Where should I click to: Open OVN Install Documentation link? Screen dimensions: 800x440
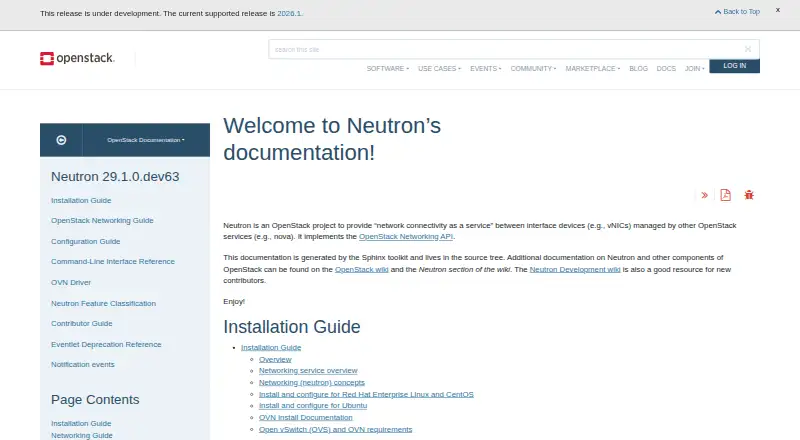[306, 418]
